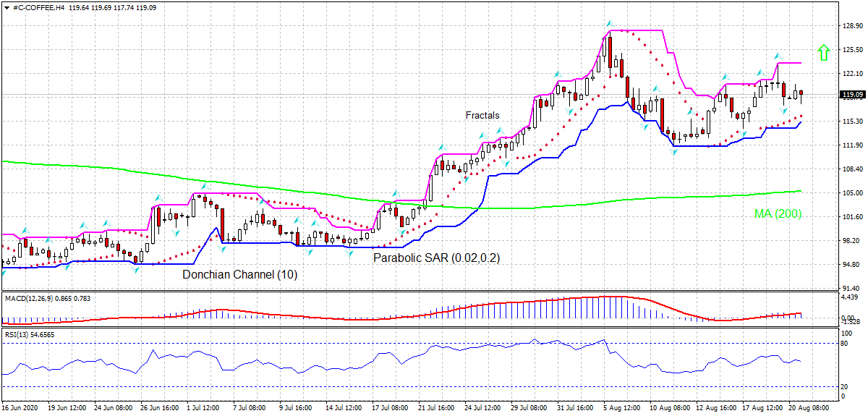Select the fractal arrow above the highest candle
Screen dimensions: 868x416
(x=609, y=24)
